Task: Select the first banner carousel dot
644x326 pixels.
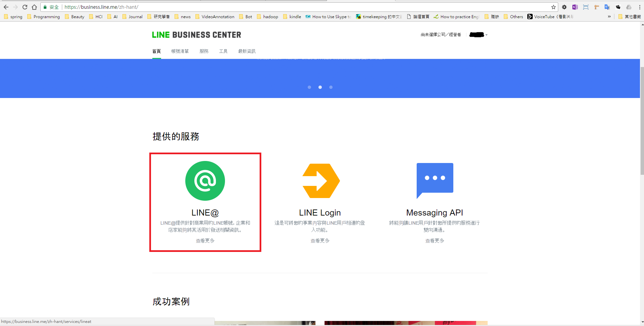Action: tap(309, 87)
